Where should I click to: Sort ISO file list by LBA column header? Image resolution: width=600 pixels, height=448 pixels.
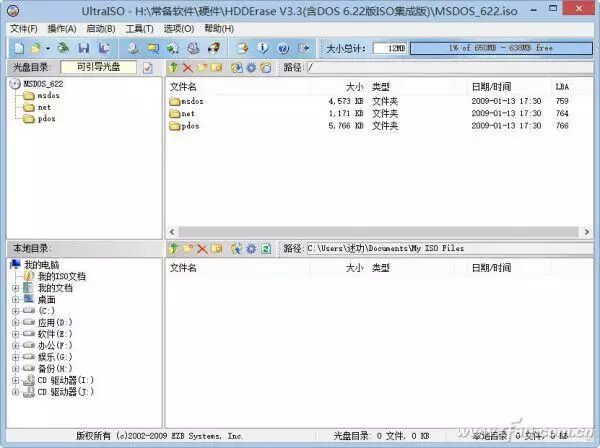pos(562,87)
